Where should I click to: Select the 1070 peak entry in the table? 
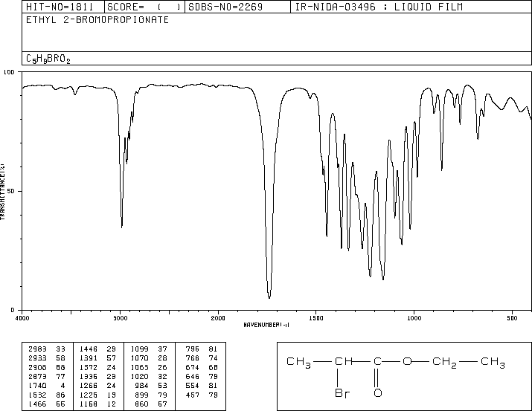click(x=149, y=358)
